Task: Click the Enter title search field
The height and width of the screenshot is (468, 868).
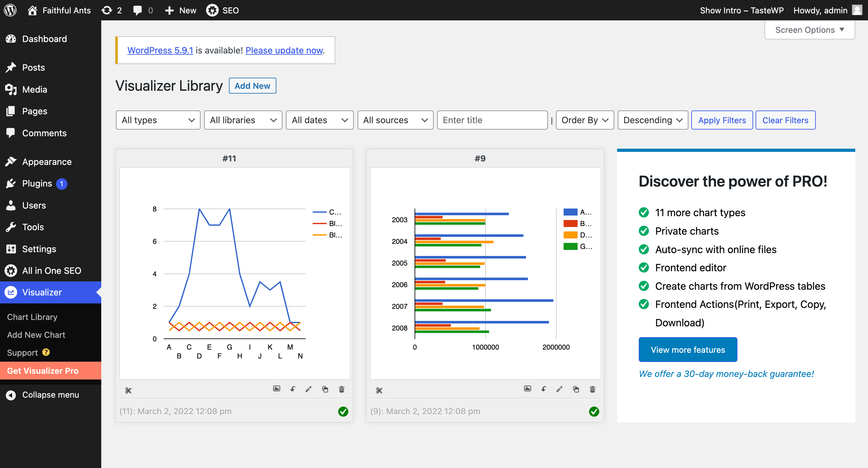Action: [492, 120]
